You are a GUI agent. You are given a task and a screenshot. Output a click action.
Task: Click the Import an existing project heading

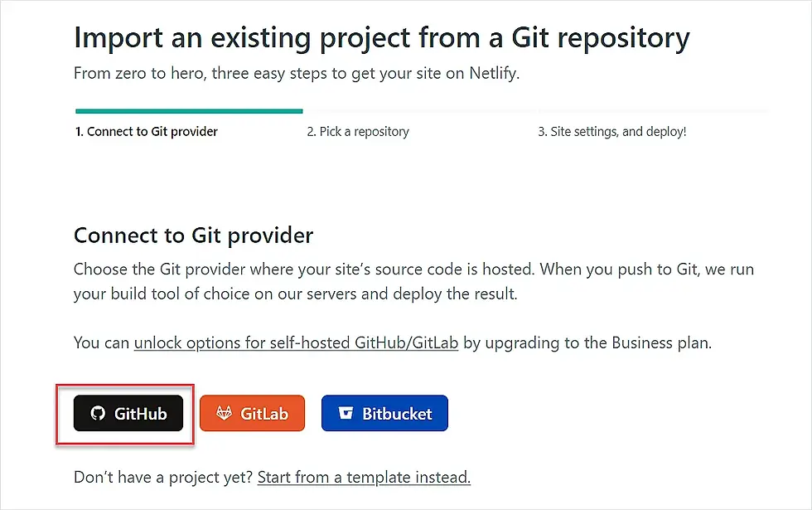(x=382, y=38)
